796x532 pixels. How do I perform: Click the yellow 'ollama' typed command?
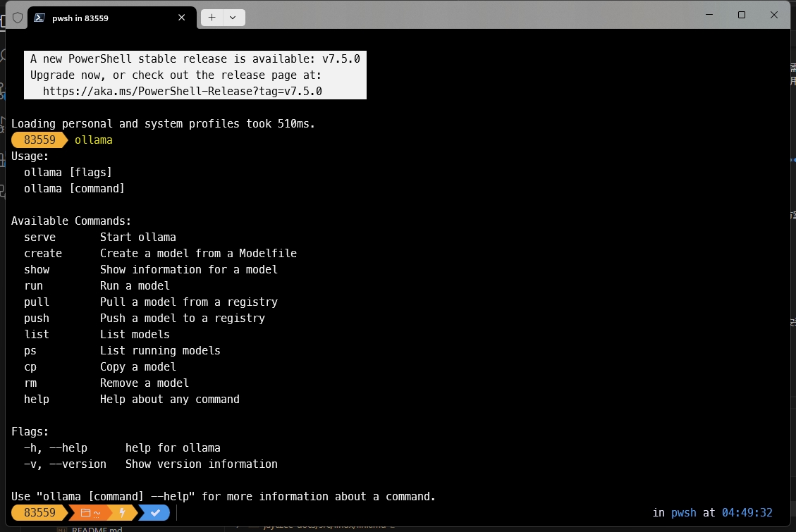coord(93,140)
